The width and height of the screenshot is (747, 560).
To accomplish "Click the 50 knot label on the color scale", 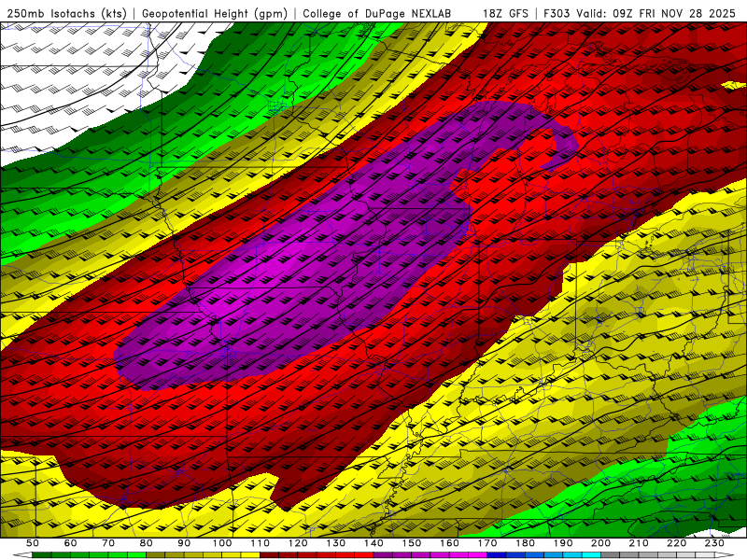I will (32, 543).
